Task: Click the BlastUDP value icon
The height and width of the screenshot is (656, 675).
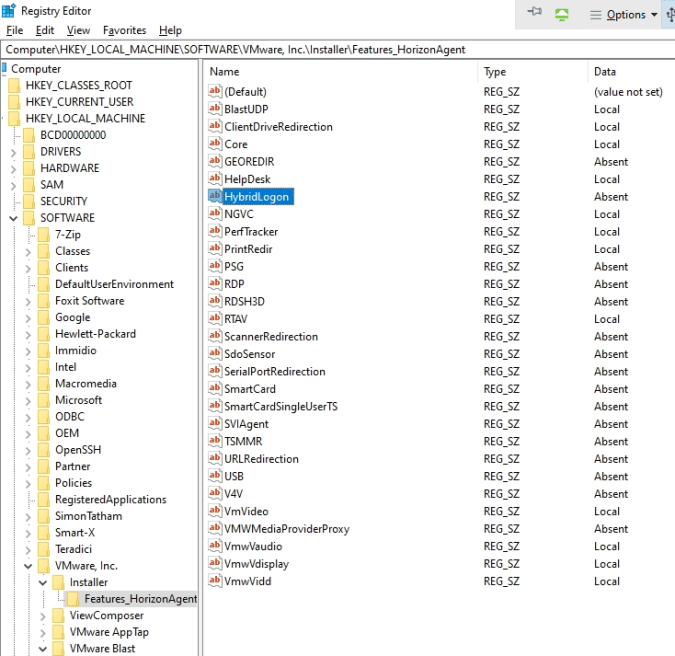Action: [x=214, y=109]
